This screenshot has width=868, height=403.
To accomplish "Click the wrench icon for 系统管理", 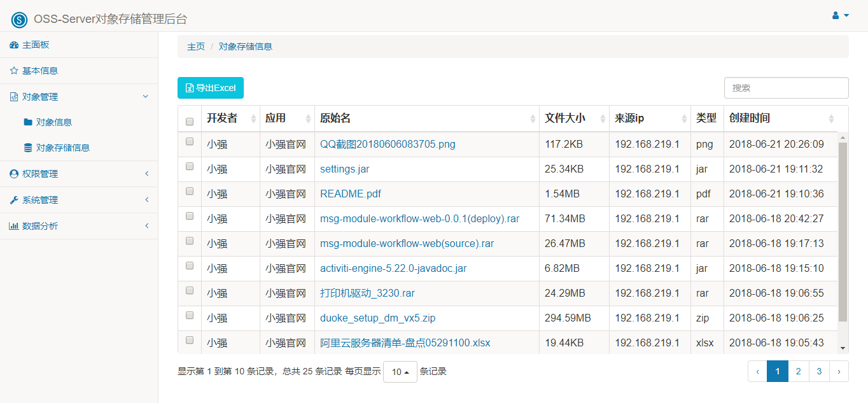I will click(x=14, y=200).
